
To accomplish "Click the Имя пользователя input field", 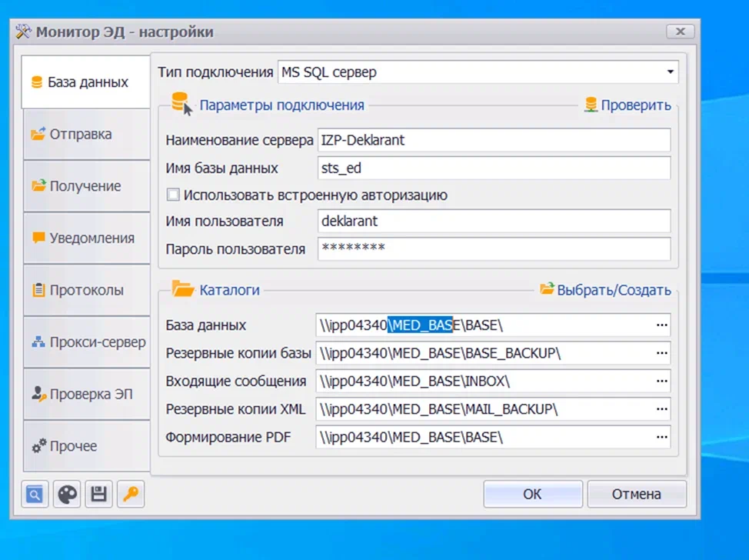I will pos(494,222).
